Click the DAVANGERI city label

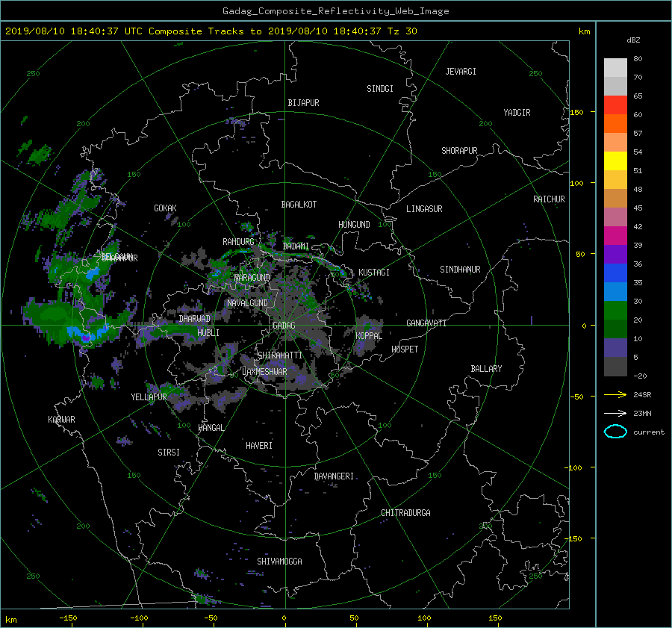[x=334, y=476]
